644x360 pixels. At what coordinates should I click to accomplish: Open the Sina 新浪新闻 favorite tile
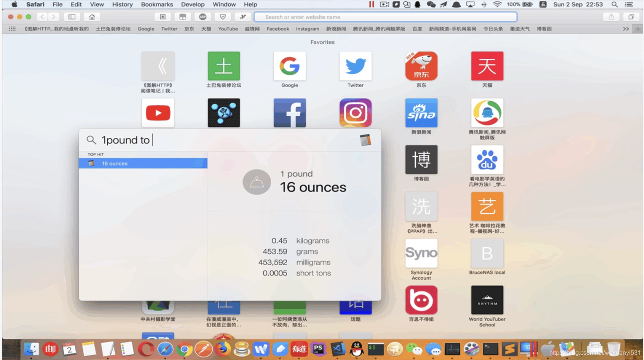421,113
